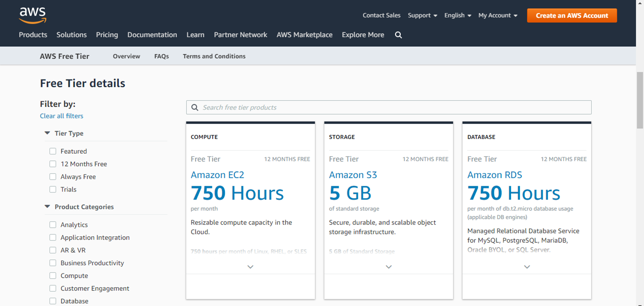This screenshot has height=306, width=644.
Task: Enable the Application Integration checkbox
Action: click(x=53, y=238)
